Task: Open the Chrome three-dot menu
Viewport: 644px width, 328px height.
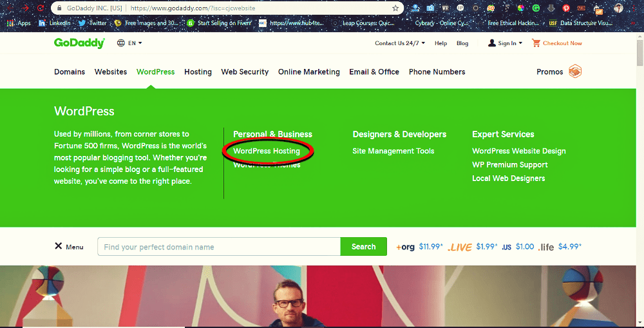Action: click(x=633, y=8)
